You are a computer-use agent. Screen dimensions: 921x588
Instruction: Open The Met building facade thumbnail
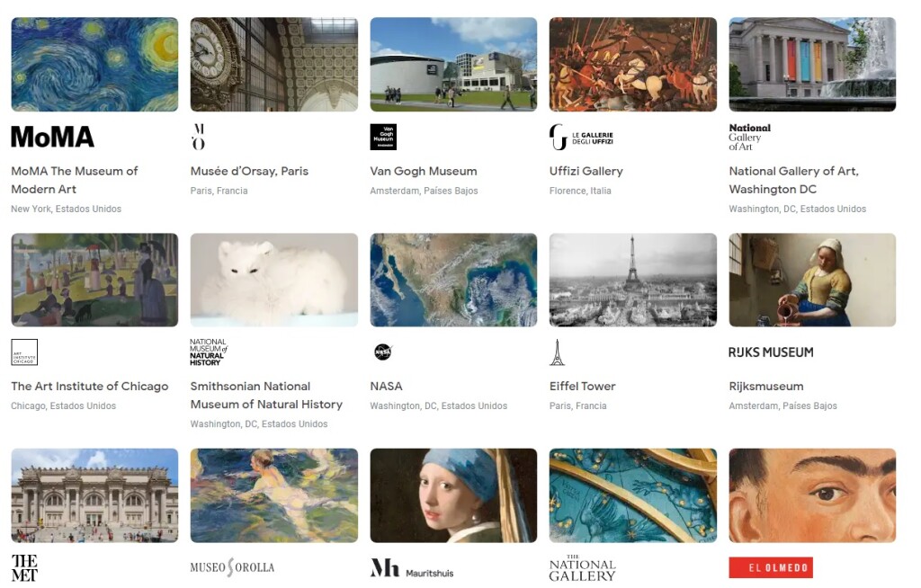[94, 495]
